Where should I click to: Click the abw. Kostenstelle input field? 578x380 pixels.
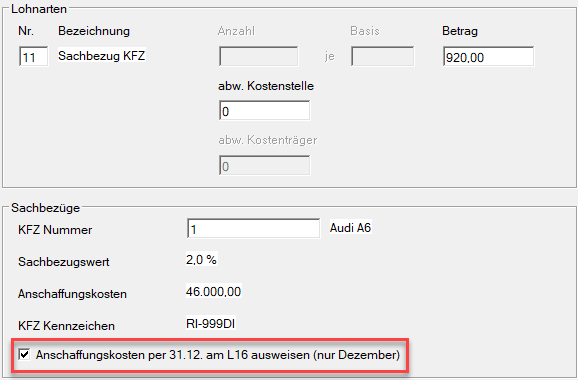[264, 111]
